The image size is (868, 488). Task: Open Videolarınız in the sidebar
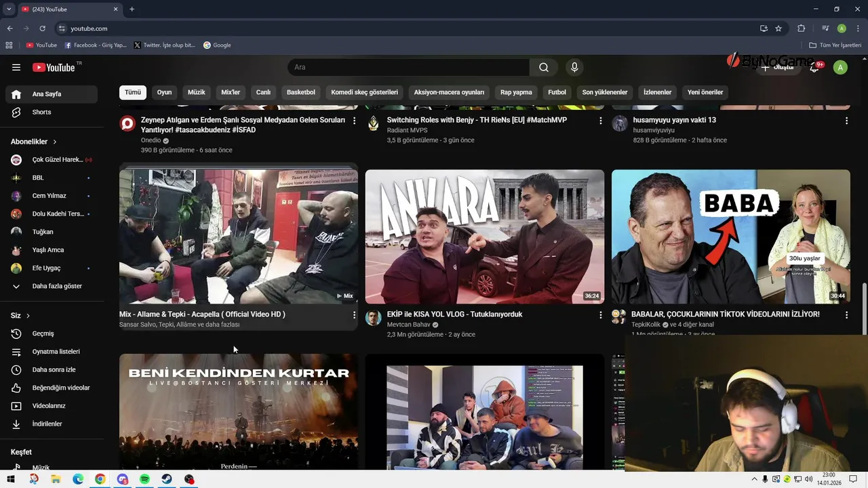coord(52,406)
